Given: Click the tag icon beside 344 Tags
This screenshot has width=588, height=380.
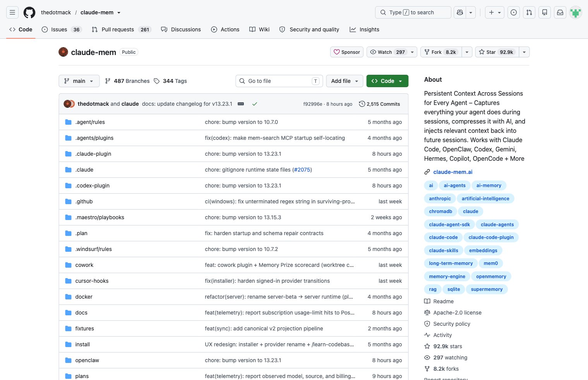Looking at the screenshot, I should tap(156, 81).
